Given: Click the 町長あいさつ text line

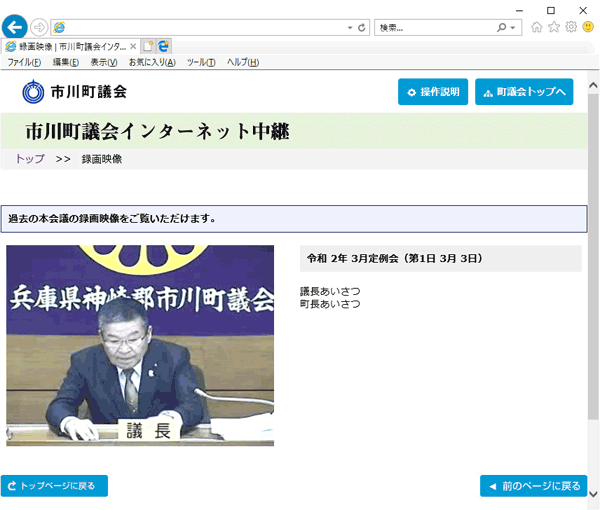Looking at the screenshot, I should (330, 304).
